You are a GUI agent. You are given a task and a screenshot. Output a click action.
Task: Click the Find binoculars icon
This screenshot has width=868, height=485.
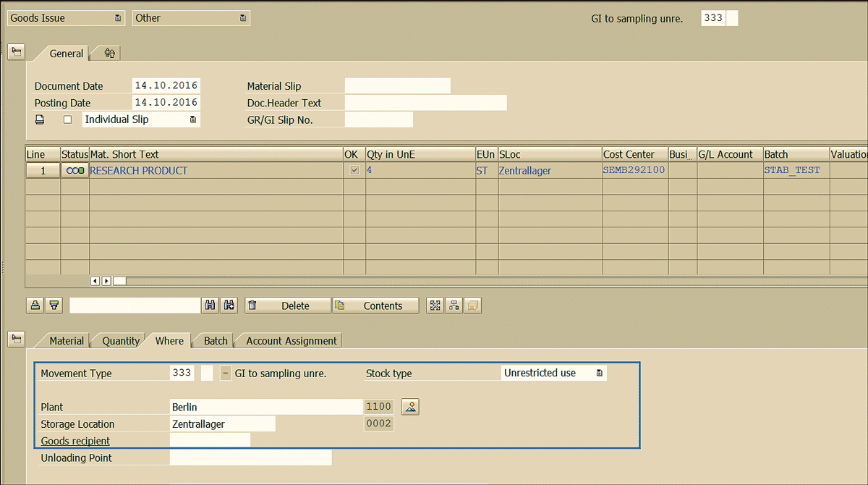point(210,305)
